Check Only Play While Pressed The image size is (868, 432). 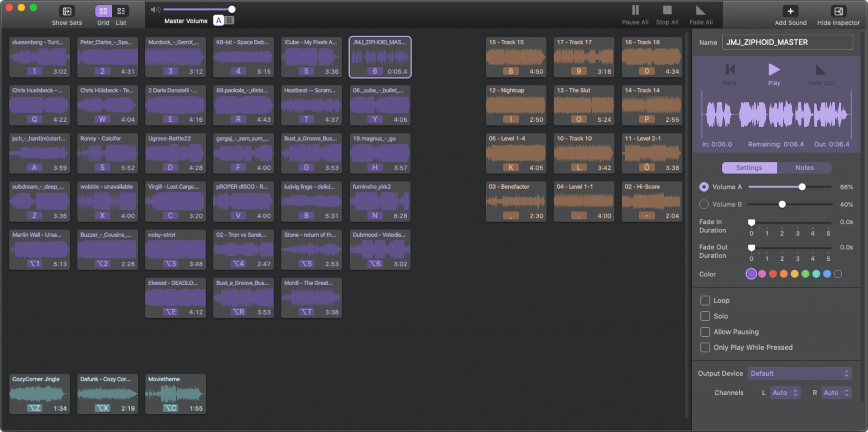pyautogui.click(x=705, y=348)
